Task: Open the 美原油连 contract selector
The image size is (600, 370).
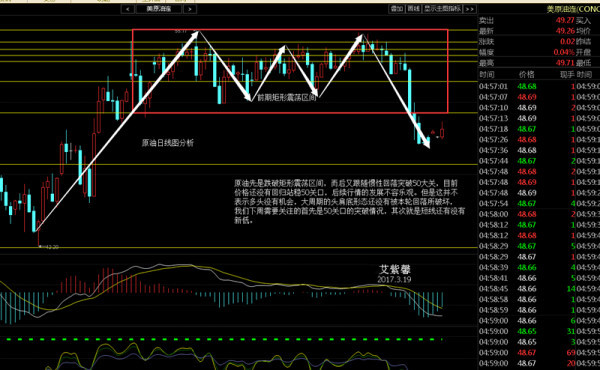Action: (159, 9)
